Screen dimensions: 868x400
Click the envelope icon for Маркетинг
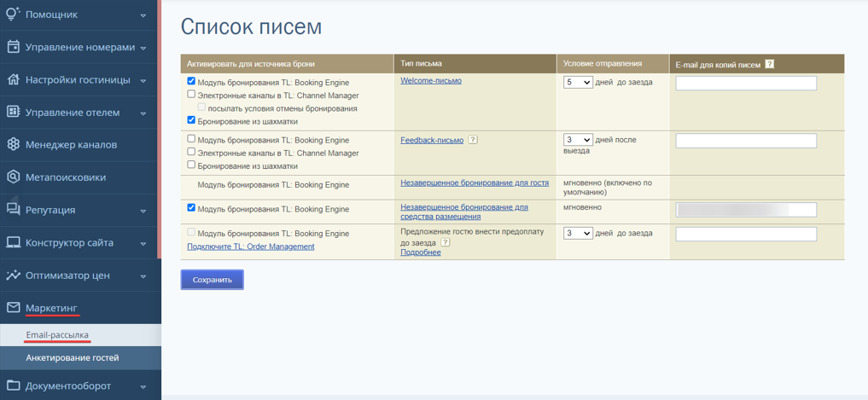tap(13, 307)
